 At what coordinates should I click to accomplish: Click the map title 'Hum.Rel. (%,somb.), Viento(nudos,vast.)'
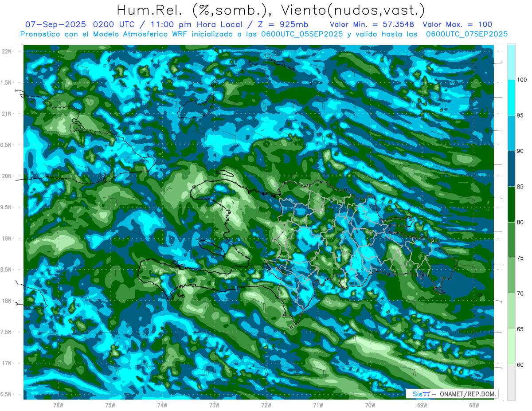pyautogui.click(x=271, y=10)
